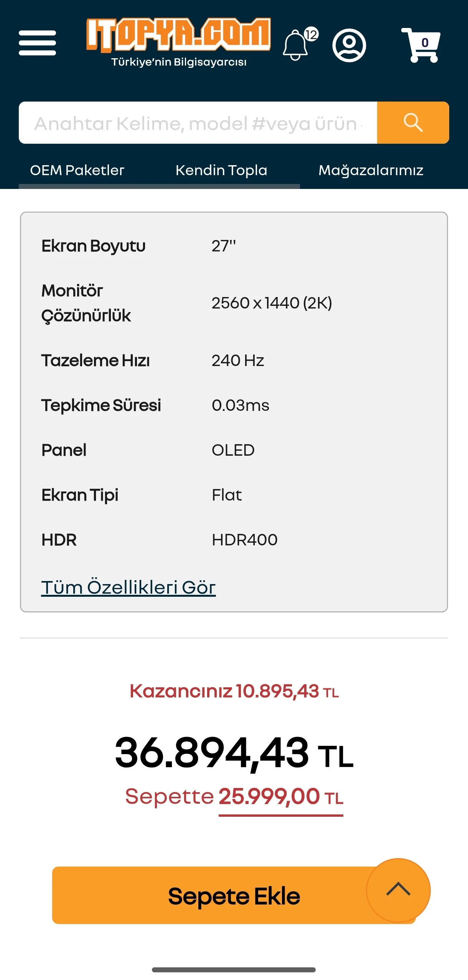Tap the 36.894,43 TL main price
The height and width of the screenshot is (980, 468).
tap(234, 753)
